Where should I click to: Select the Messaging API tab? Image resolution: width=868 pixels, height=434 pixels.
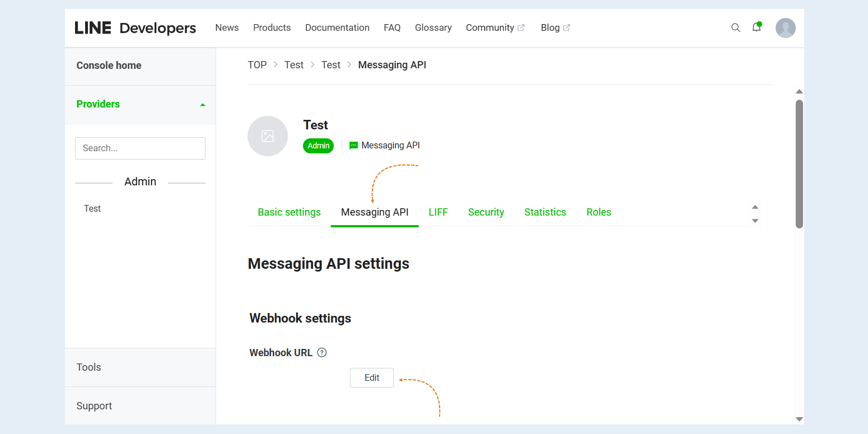click(x=375, y=212)
